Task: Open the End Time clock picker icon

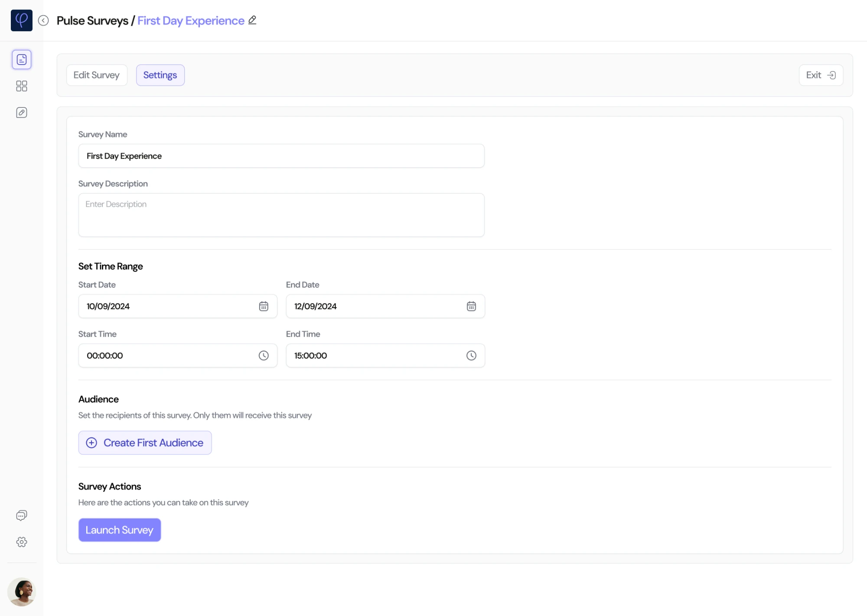Action: pyautogui.click(x=471, y=356)
